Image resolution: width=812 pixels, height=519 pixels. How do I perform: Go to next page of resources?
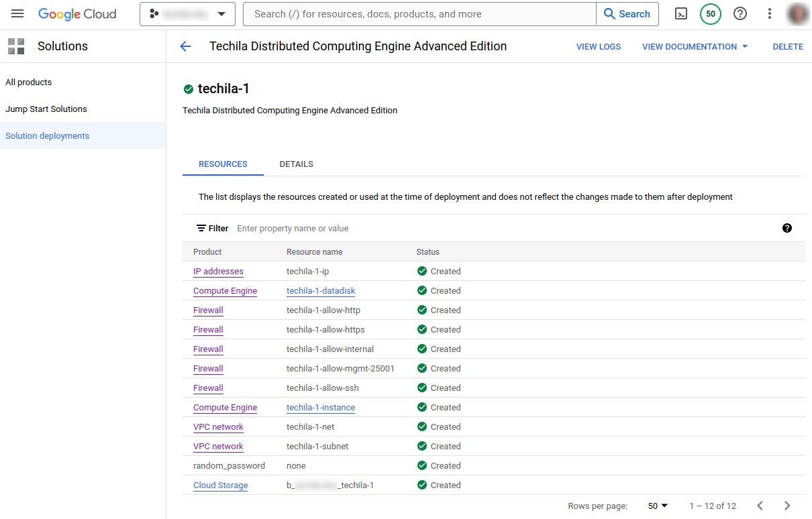coord(787,506)
